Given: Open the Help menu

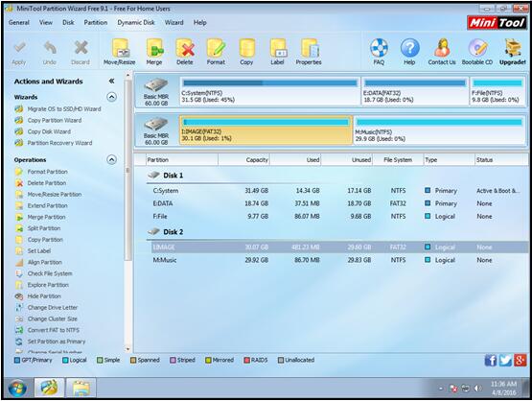Looking at the screenshot, I should click(199, 22).
